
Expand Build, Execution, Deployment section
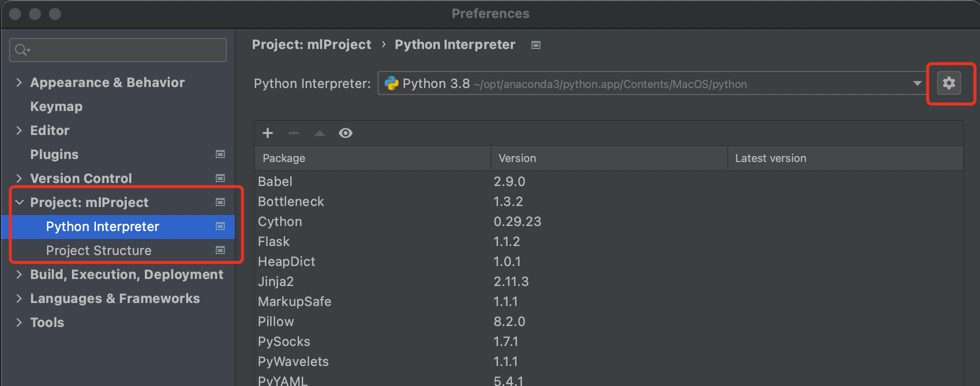(19, 274)
